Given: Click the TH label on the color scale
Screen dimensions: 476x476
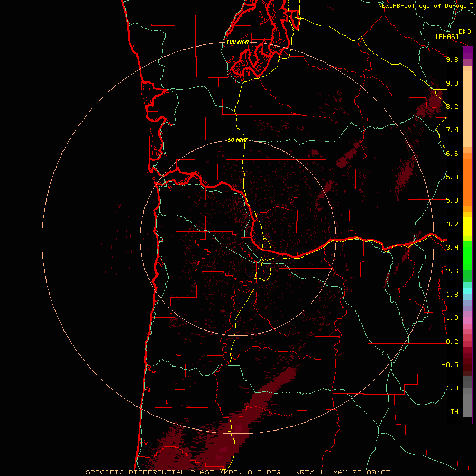Looking at the screenshot, I should pyautogui.click(x=454, y=412).
